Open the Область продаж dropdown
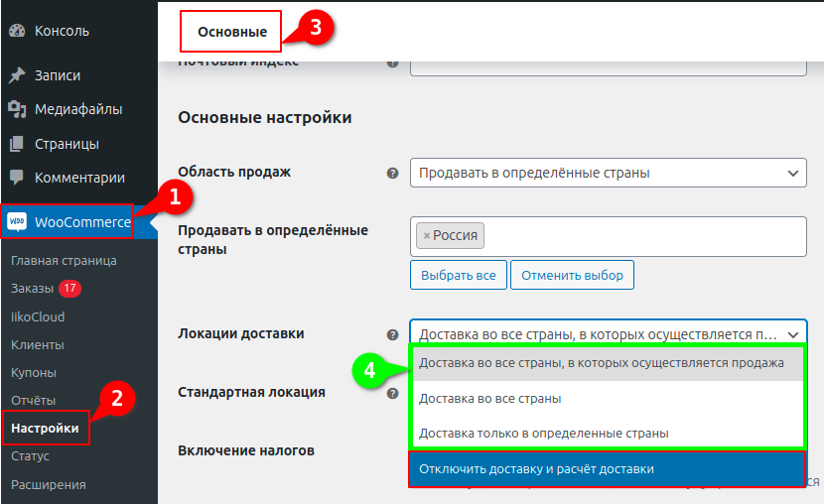The height and width of the screenshot is (504, 824). point(608,173)
